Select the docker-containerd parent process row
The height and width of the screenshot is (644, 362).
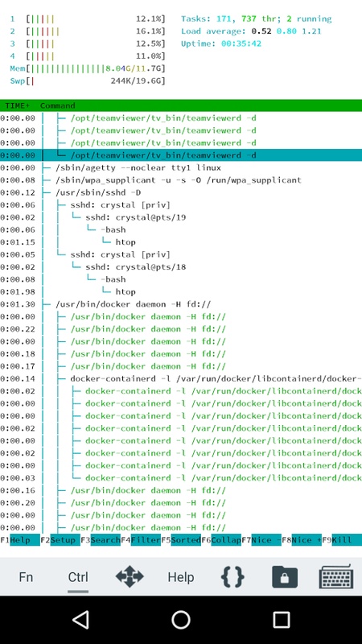coord(181,378)
